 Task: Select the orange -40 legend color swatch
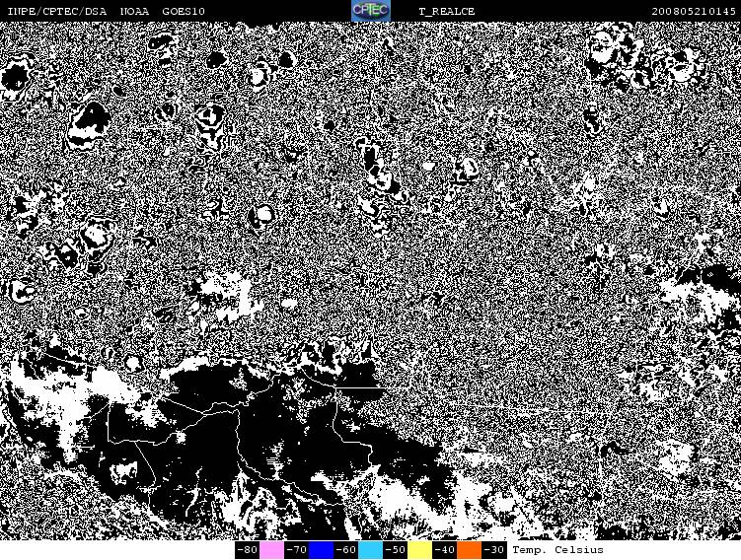pos(470,550)
